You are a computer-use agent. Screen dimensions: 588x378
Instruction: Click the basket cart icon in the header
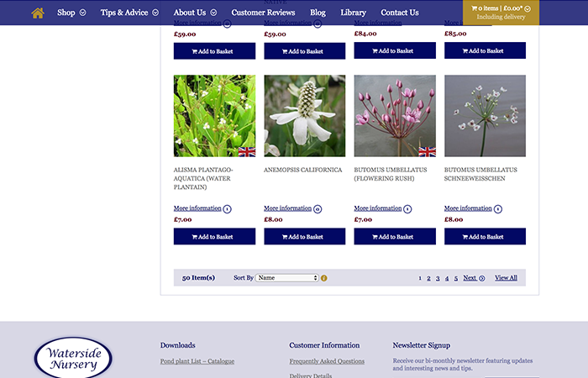[474, 8]
